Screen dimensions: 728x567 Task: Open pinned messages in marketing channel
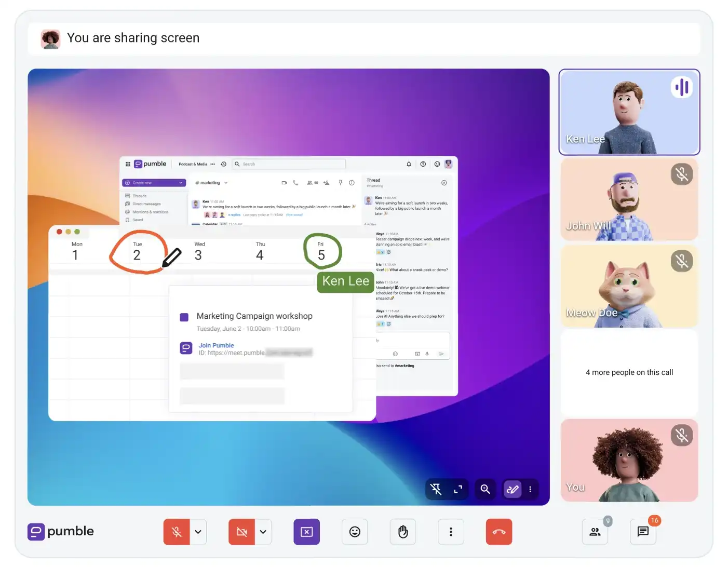coord(341,183)
